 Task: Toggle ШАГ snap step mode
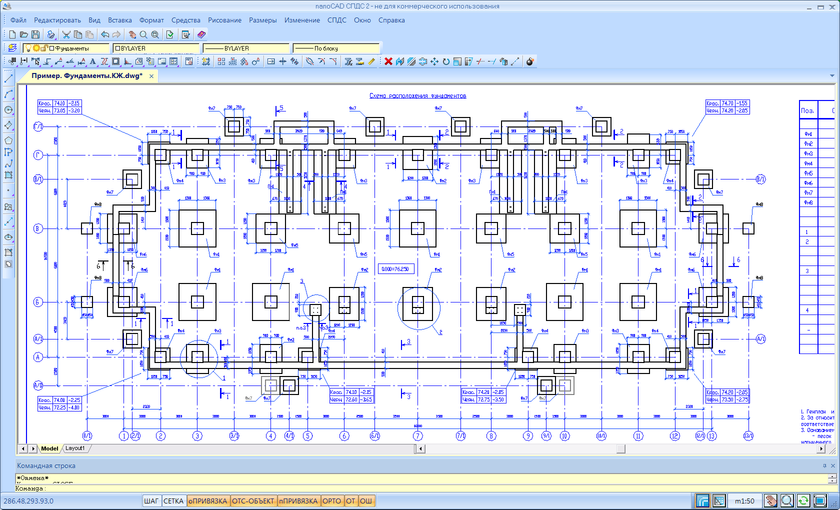(151, 499)
